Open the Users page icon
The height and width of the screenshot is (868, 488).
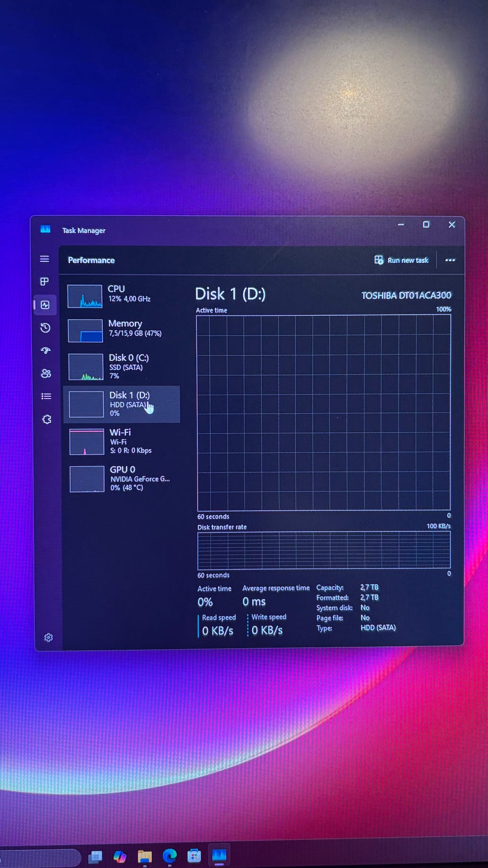46,373
